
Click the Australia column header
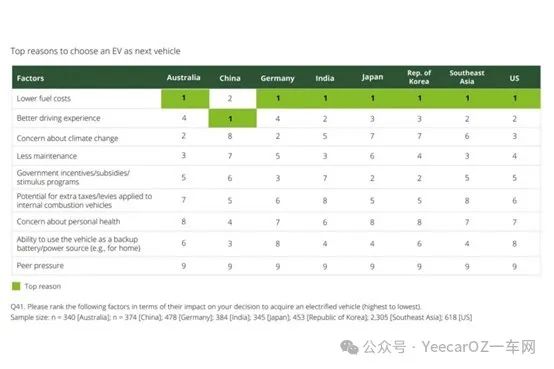(x=183, y=77)
